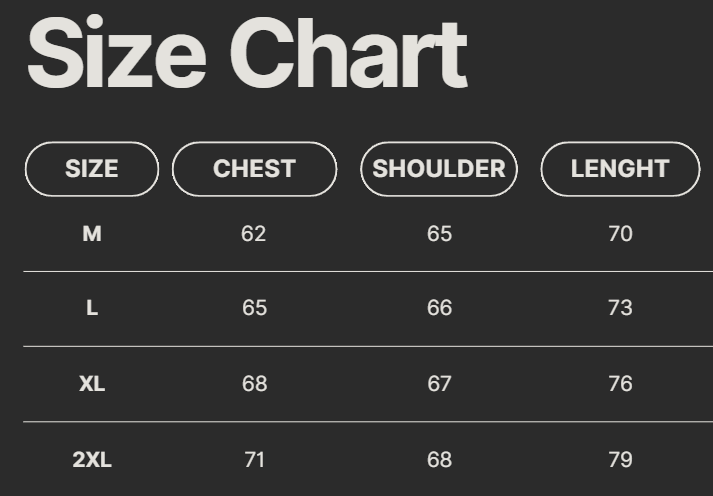Click chest value 62 for size M
Image resolution: width=713 pixels, height=496 pixels.
click(x=254, y=234)
